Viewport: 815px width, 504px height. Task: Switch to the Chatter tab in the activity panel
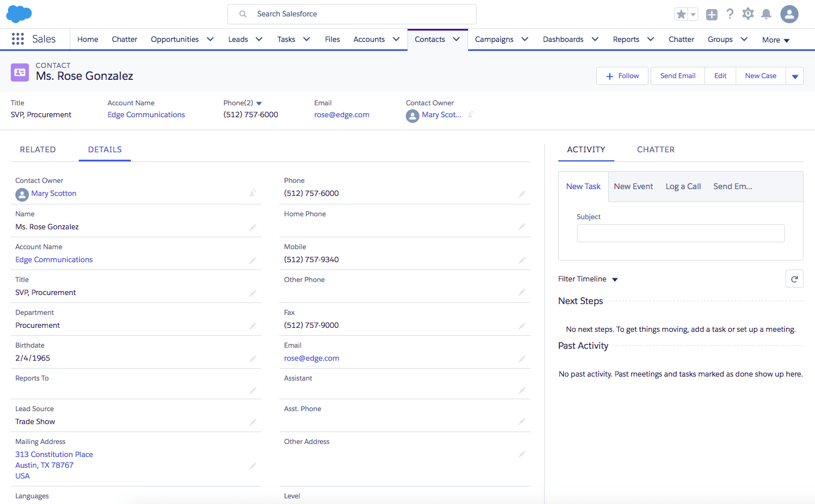point(656,150)
